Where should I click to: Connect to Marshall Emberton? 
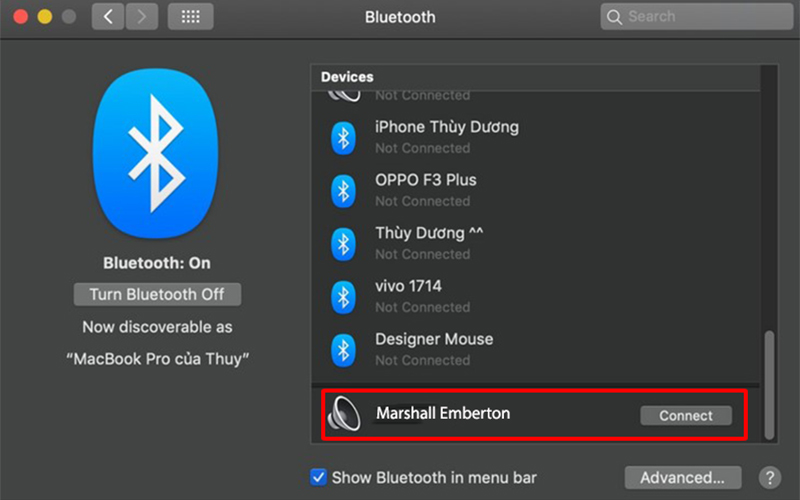click(x=686, y=416)
